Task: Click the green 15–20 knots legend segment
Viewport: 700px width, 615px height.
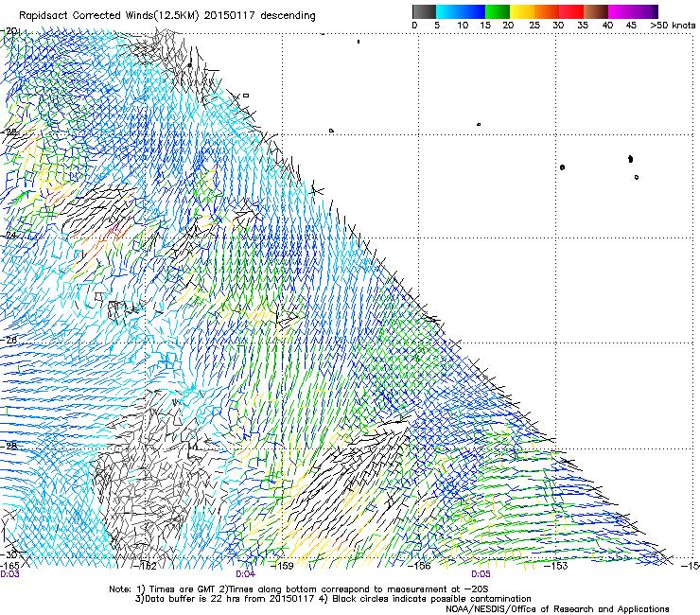Action: (498, 11)
